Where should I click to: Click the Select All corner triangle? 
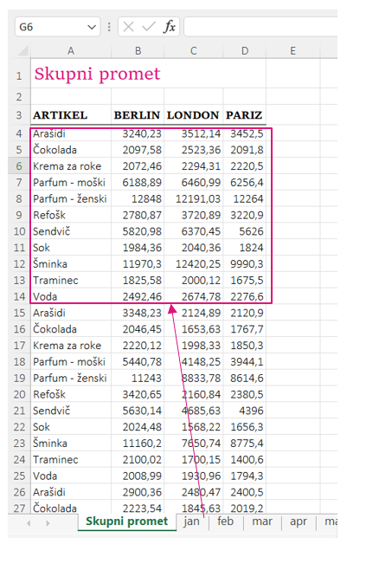point(23,50)
